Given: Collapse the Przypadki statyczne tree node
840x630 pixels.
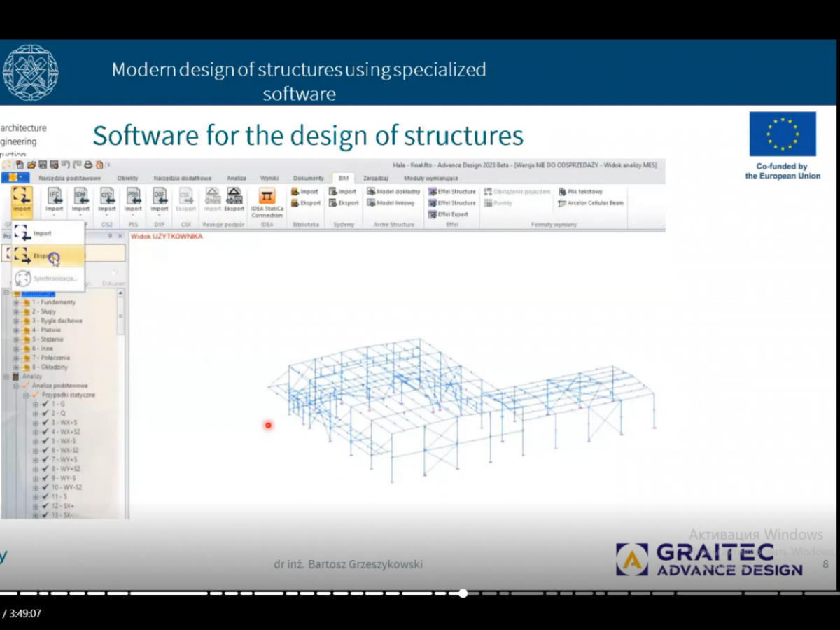Looking at the screenshot, I should 26,395.
